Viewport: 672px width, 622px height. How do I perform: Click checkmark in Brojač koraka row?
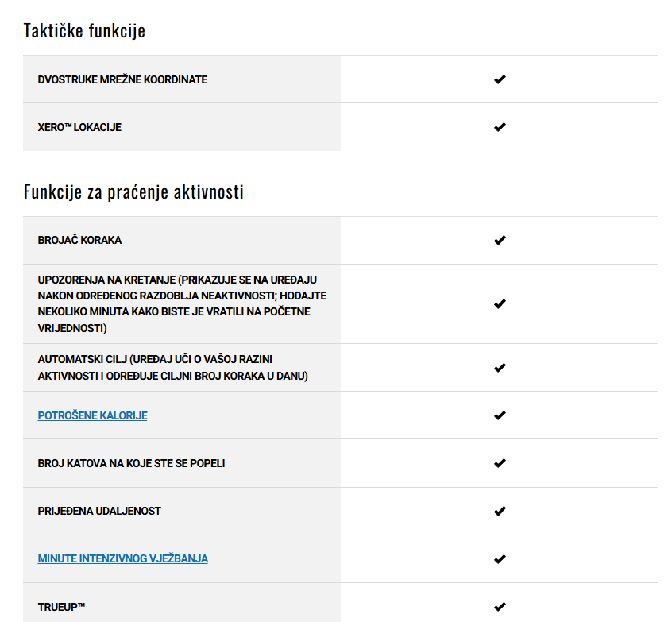point(500,240)
